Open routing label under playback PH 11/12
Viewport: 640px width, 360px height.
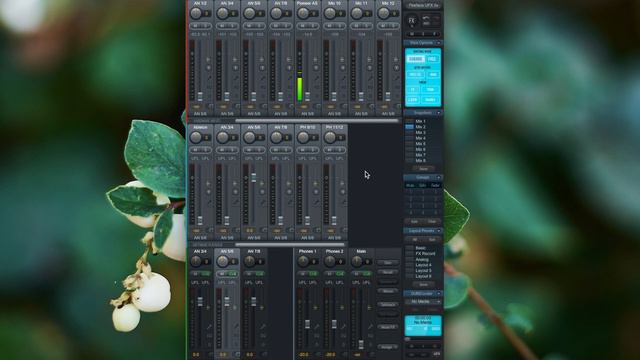pos(334,238)
